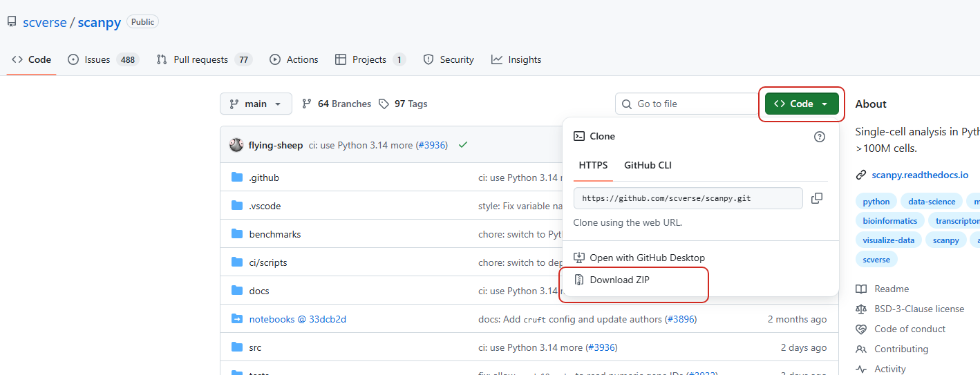Click the tag icon beside 97 Tags
The height and width of the screenshot is (375, 980).
click(x=384, y=104)
